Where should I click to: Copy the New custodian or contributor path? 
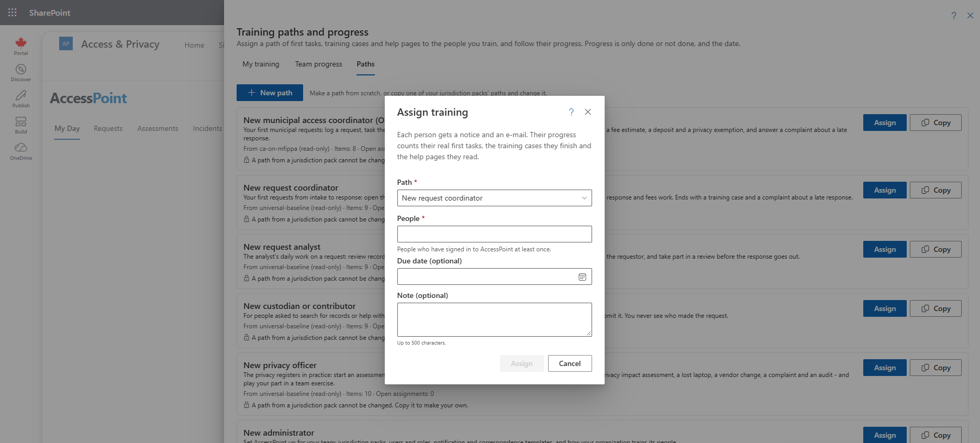click(x=936, y=308)
